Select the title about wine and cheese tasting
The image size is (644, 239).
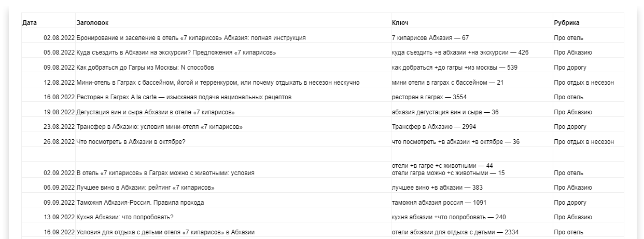(156, 112)
